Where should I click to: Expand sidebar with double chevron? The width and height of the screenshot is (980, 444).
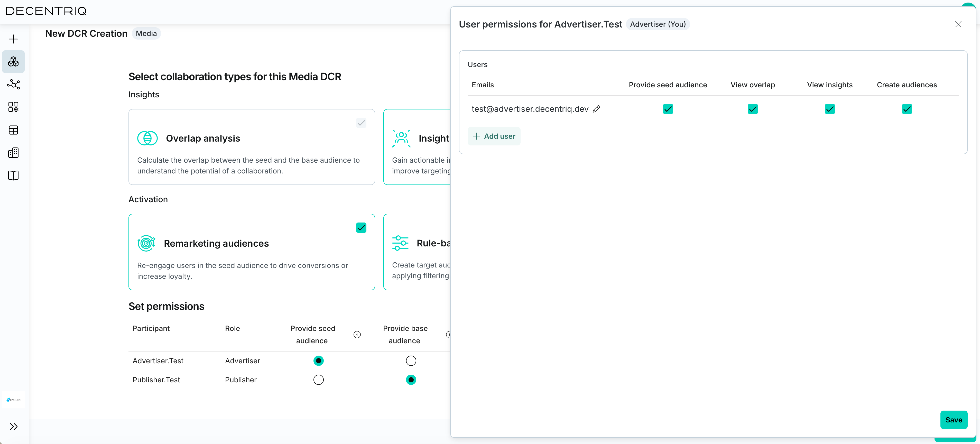pyautogui.click(x=13, y=427)
